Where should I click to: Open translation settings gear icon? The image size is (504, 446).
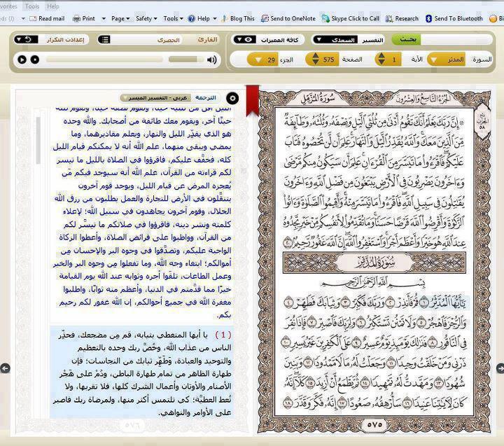click(232, 98)
